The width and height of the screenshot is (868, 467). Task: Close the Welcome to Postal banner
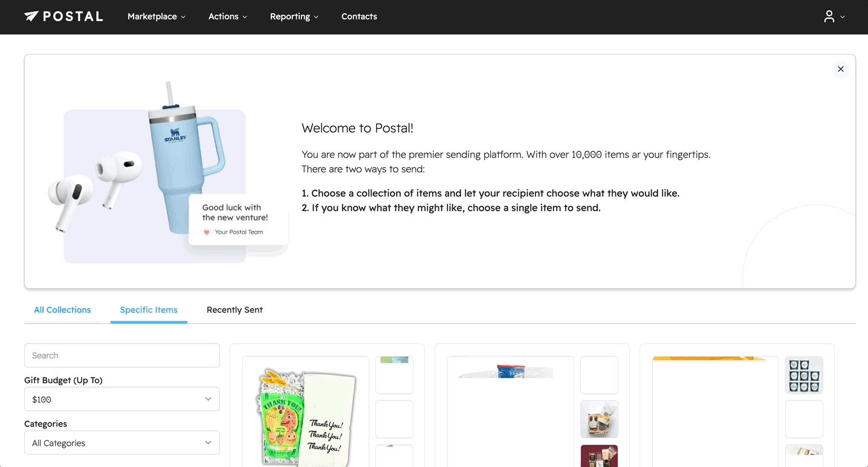(840, 69)
